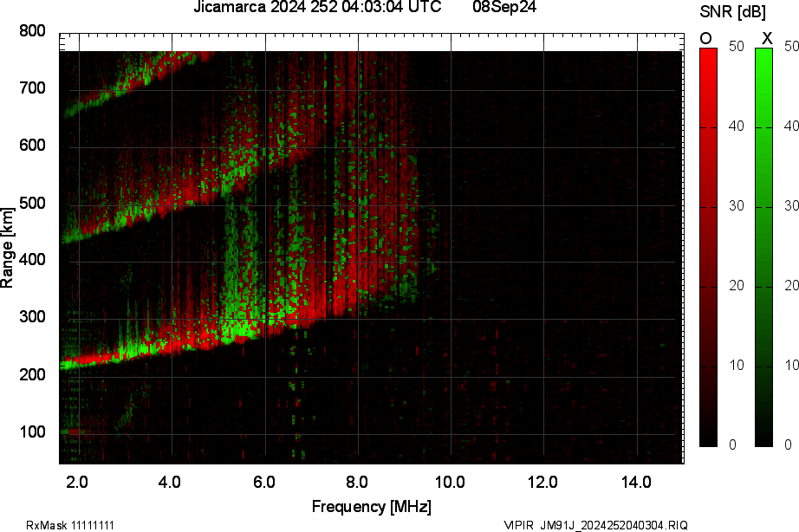Click the '08Sep24' date label
This screenshot has width=799, height=532.
pyautogui.click(x=504, y=8)
